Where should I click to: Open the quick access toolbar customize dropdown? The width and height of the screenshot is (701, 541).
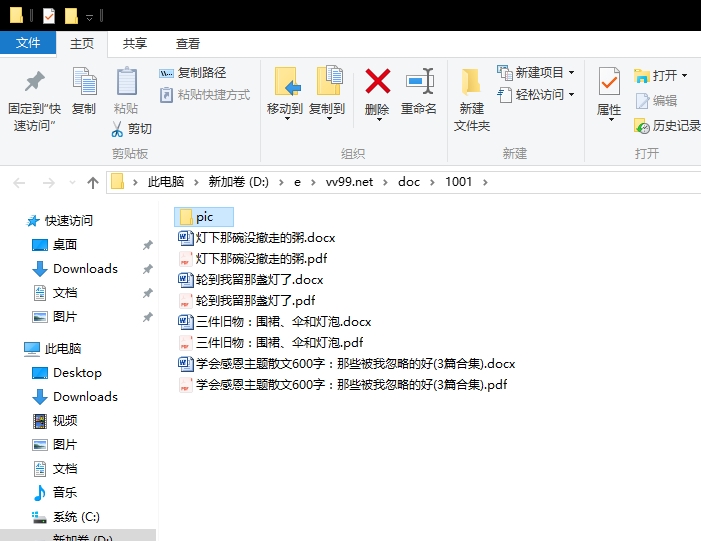89,17
